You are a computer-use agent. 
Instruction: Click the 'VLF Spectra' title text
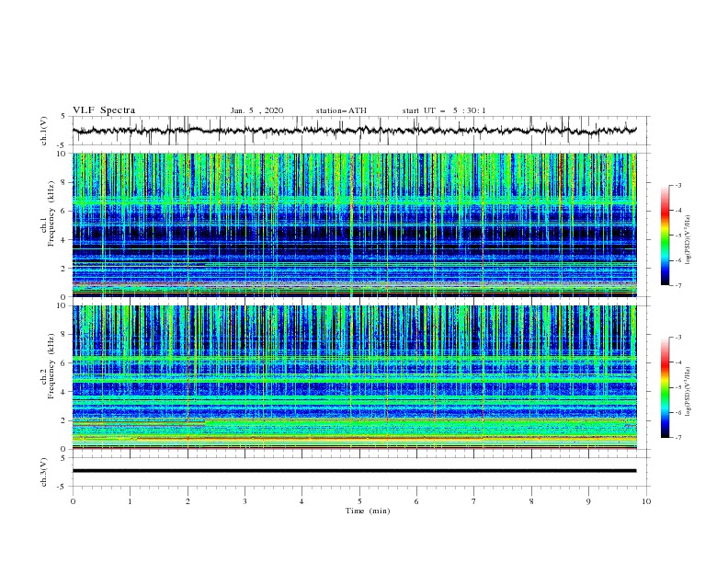pyautogui.click(x=104, y=110)
